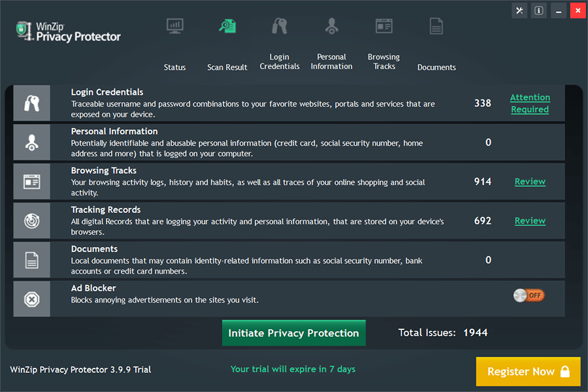Open the Status monitor icon

click(x=175, y=26)
